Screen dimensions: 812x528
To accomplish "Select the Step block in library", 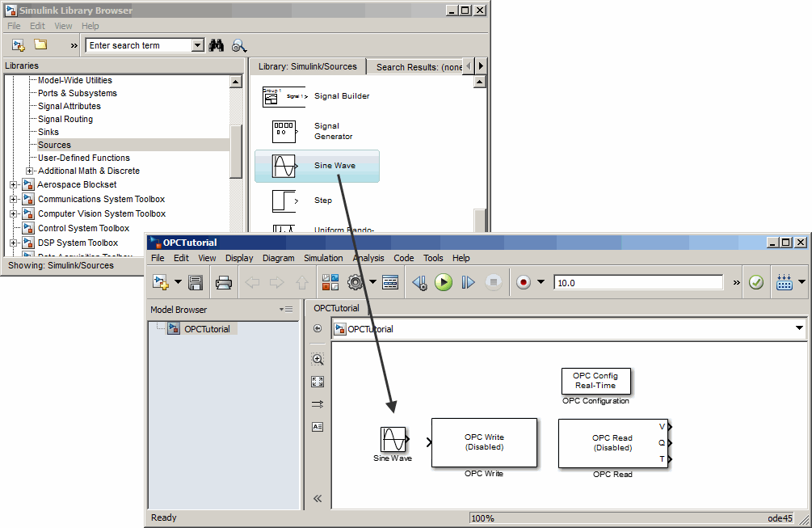I will (302, 201).
